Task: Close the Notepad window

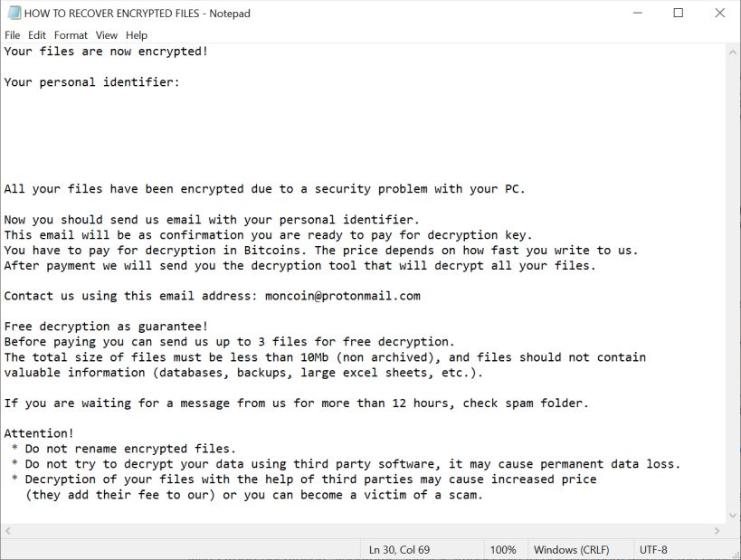Action: (720, 14)
